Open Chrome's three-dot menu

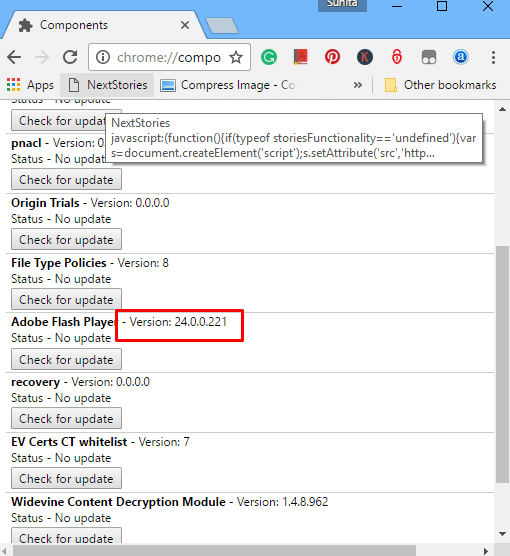493,57
